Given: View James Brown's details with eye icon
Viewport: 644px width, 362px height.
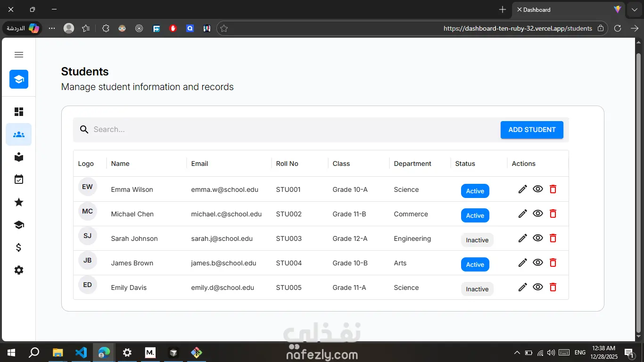Looking at the screenshot, I should (538, 263).
